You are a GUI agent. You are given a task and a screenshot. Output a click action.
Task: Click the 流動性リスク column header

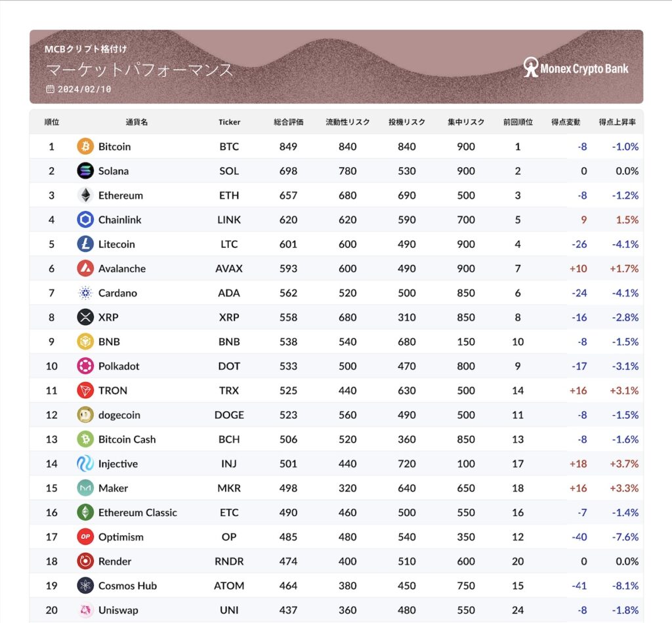point(348,122)
